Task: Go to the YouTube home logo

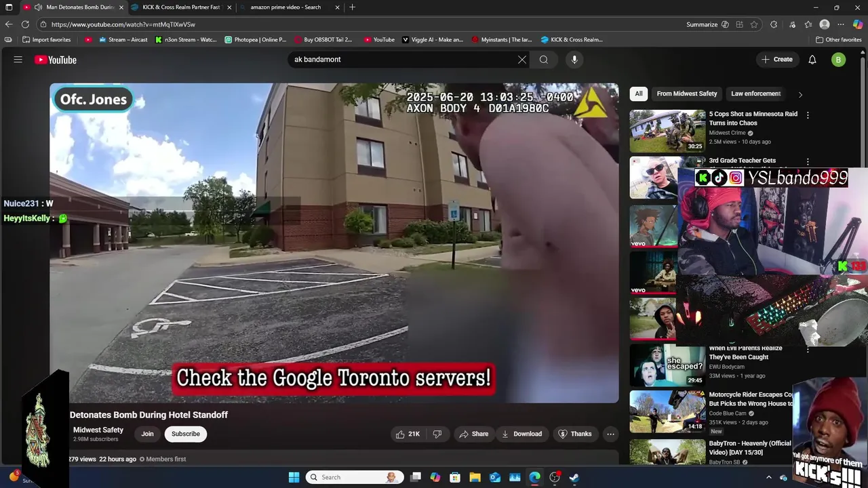Action: tap(56, 60)
